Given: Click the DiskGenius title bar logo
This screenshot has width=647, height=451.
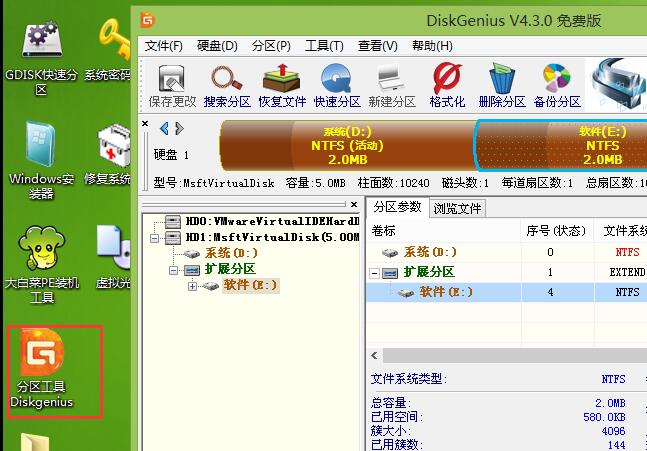Looking at the screenshot, I should 148,20.
